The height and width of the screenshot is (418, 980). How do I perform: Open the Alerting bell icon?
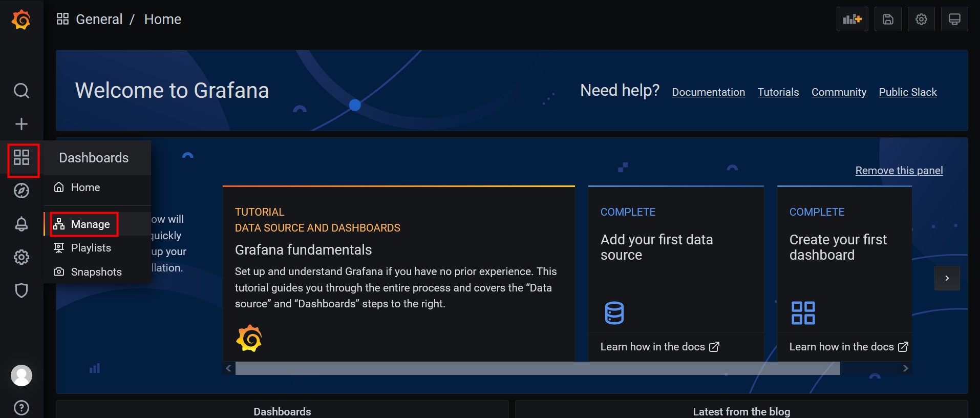coord(21,224)
